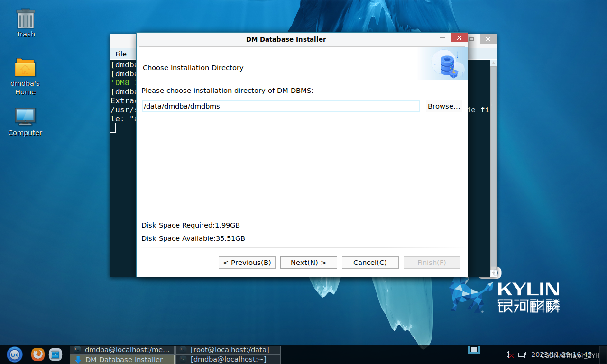This screenshot has height=364, width=607.
Task: Click the show desktop icon in taskbar
Action: [x=474, y=350]
